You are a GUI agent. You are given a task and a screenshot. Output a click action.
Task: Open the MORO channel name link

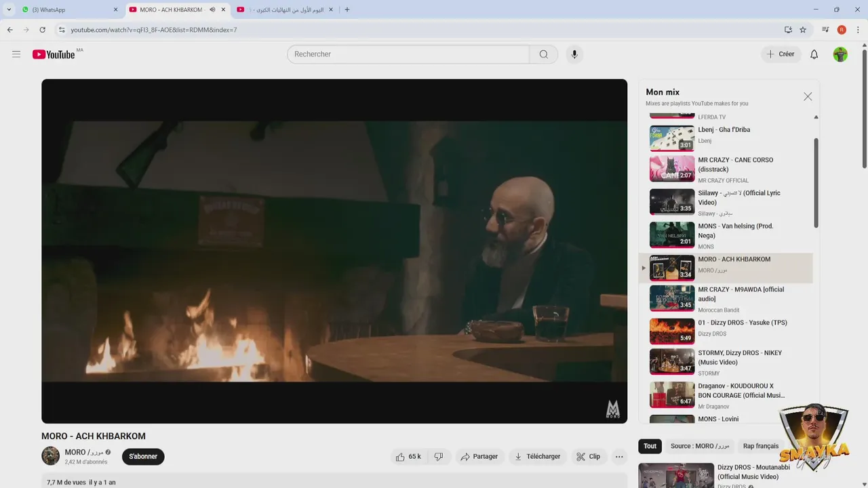(x=84, y=452)
